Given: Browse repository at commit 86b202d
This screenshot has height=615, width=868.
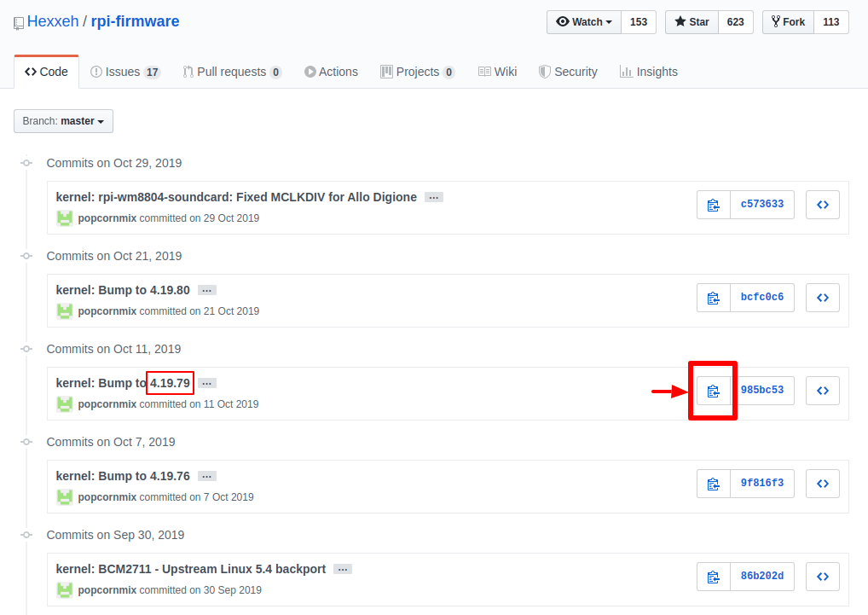Looking at the screenshot, I should click(822, 577).
